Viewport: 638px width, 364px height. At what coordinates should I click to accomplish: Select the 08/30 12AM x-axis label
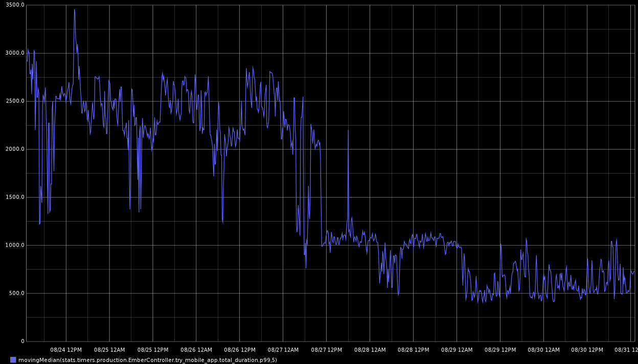click(544, 350)
